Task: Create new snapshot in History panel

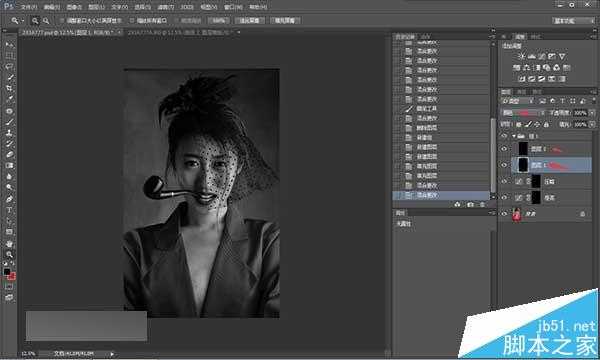Action: pos(470,205)
